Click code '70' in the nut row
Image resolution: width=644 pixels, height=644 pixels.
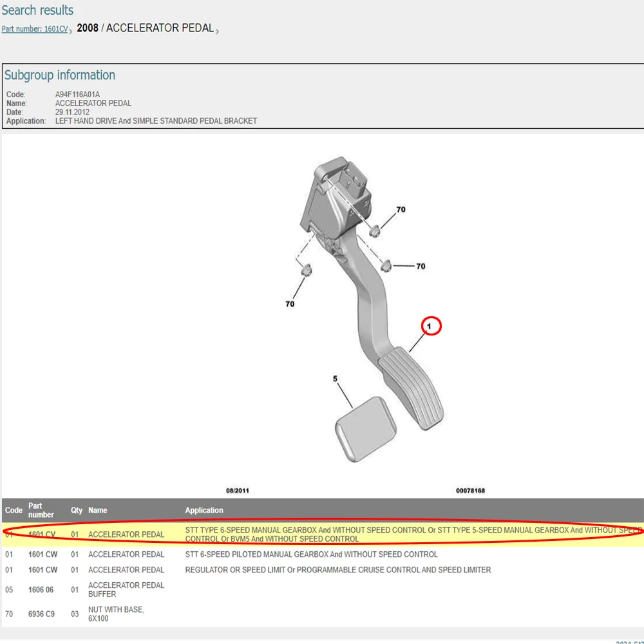tap(9, 614)
